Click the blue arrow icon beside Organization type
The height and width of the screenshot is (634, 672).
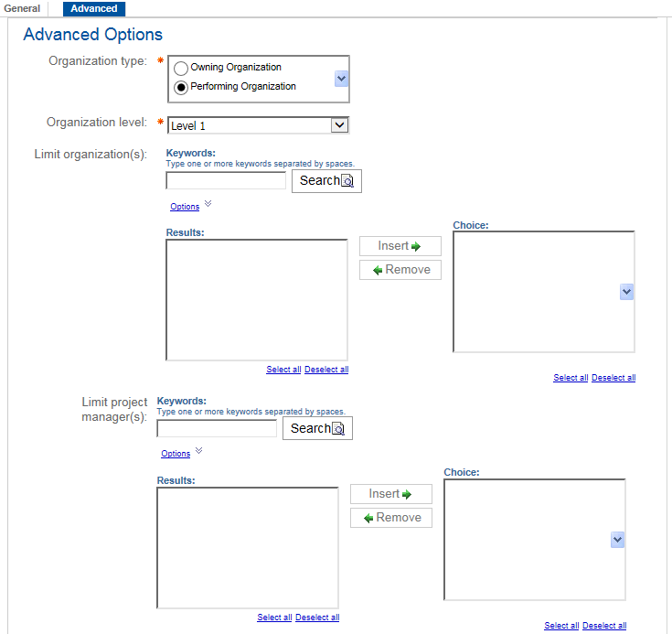click(x=341, y=80)
